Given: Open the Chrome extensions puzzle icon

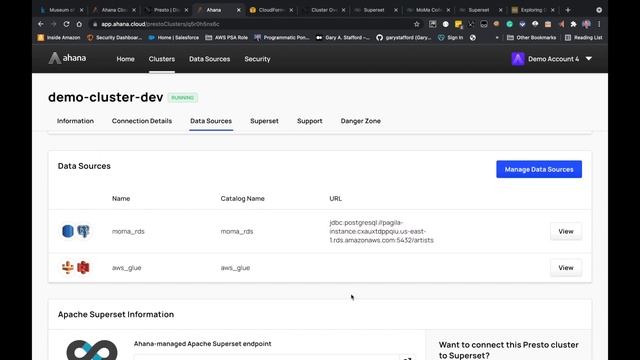Looking at the screenshot, I should 573,24.
